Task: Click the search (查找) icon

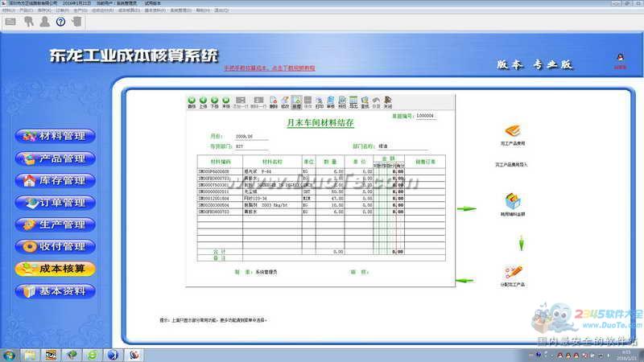Action: click(x=365, y=102)
